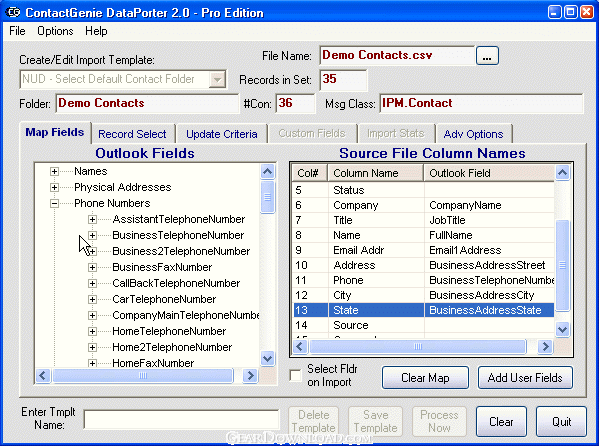Click the Enter Tmplt Name field

click(181, 420)
